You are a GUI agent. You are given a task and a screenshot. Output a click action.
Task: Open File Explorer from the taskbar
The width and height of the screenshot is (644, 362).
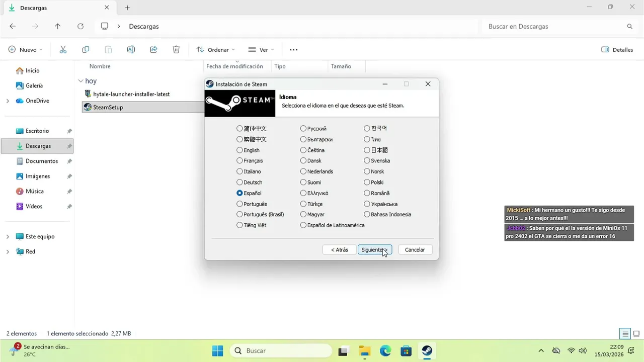tap(364, 350)
